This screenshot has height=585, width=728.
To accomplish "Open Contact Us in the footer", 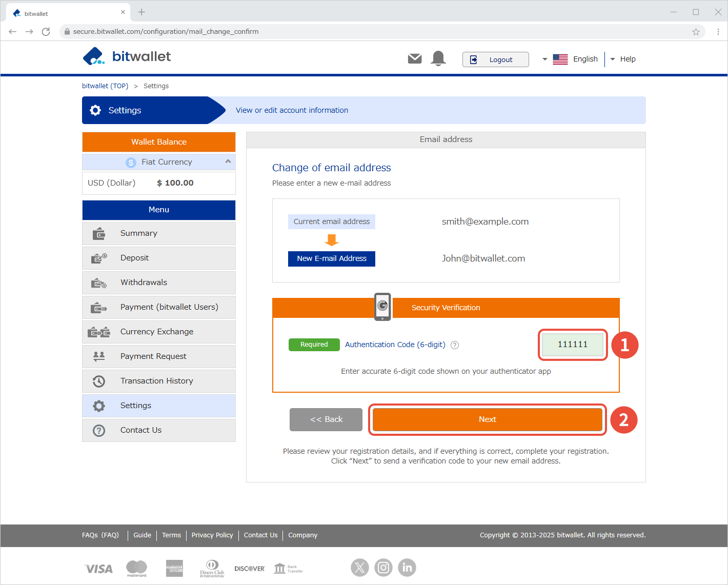I will click(x=260, y=535).
